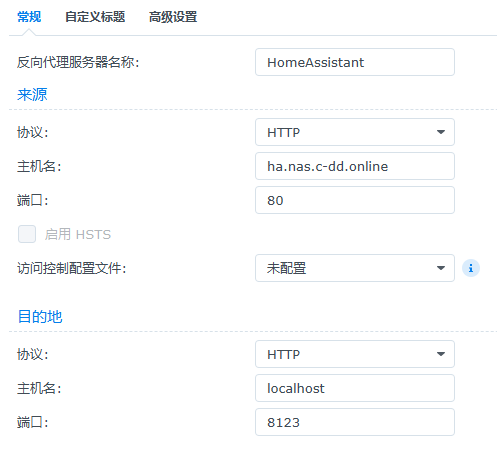Click the HomeAssistant proxy name field
The height and width of the screenshot is (456, 497).
pos(355,62)
